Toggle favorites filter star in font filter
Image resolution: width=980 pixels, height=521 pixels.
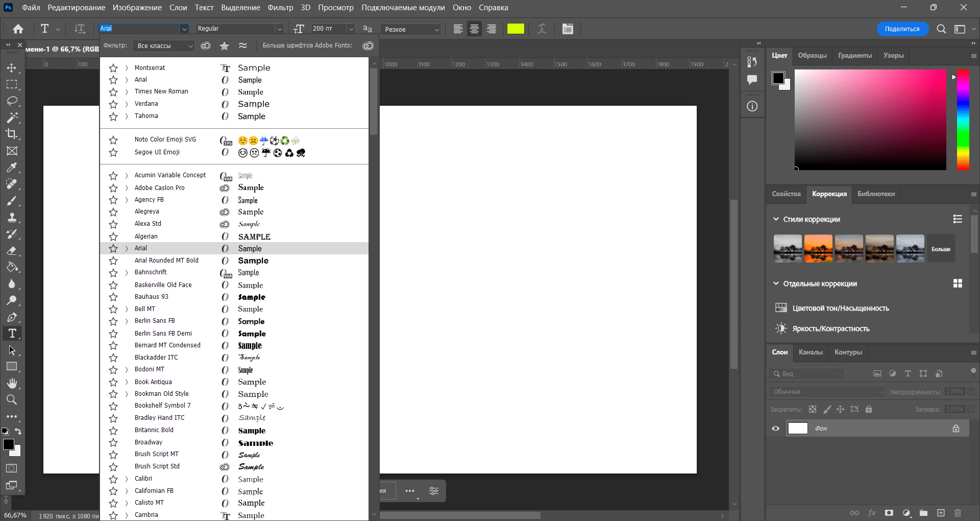click(224, 46)
